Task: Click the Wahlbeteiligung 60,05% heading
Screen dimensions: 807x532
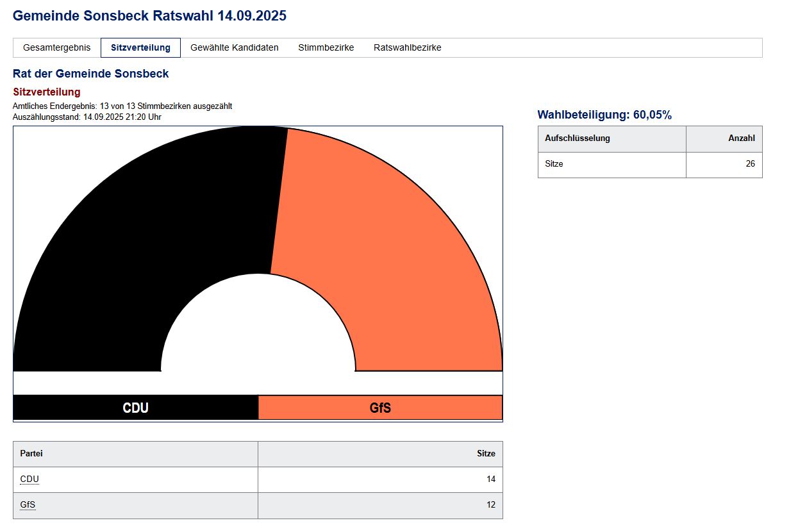Action: (x=604, y=115)
